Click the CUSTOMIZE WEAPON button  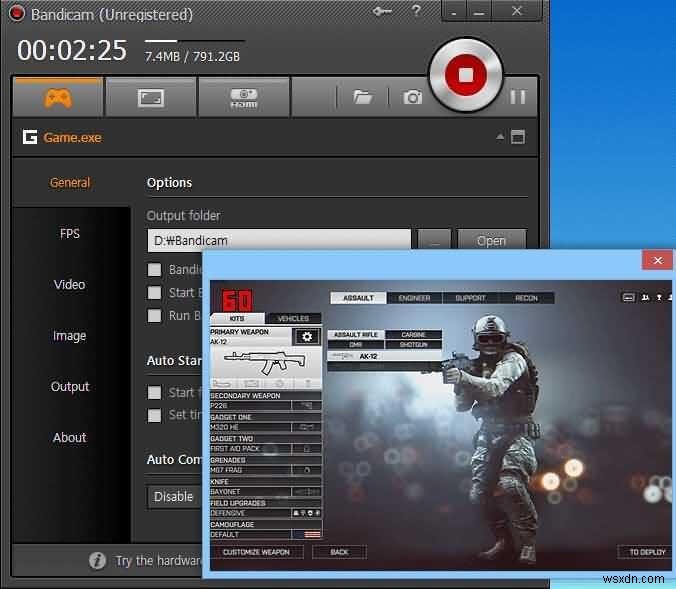257,552
